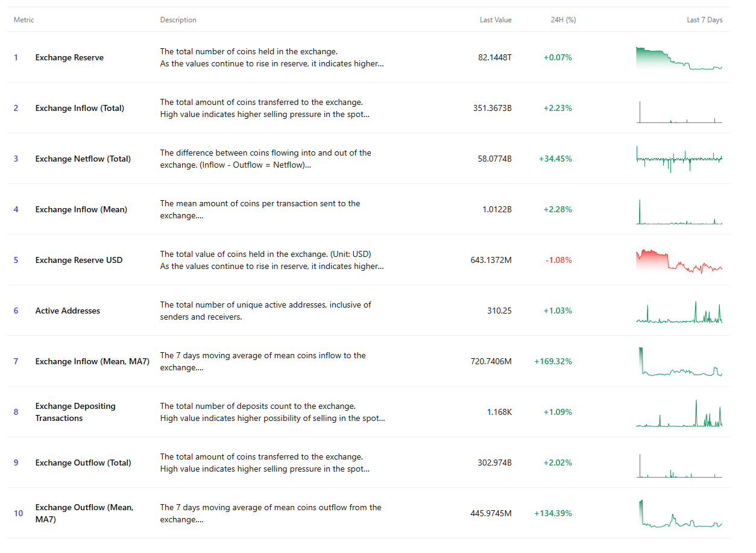The width and height of the screenshot is (756, 553).
Task: Sort the table by Metric column
Action: pos(23,19)
